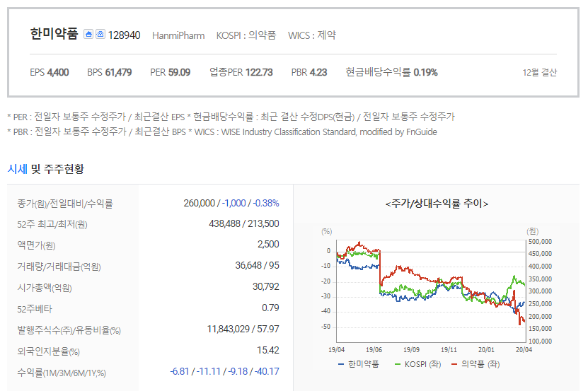Select the PBR 4.23 figure
The width and height of the screenshot is (588, 391).
309,72
